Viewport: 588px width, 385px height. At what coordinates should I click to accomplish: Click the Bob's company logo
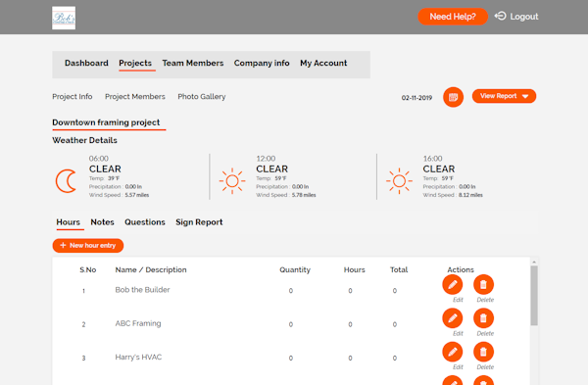(64, 18)
